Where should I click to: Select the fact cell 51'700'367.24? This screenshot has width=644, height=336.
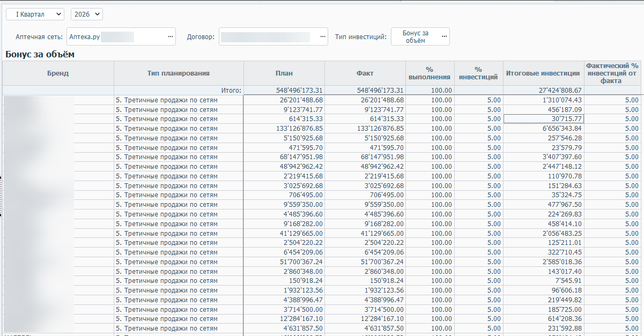[365, 262]
